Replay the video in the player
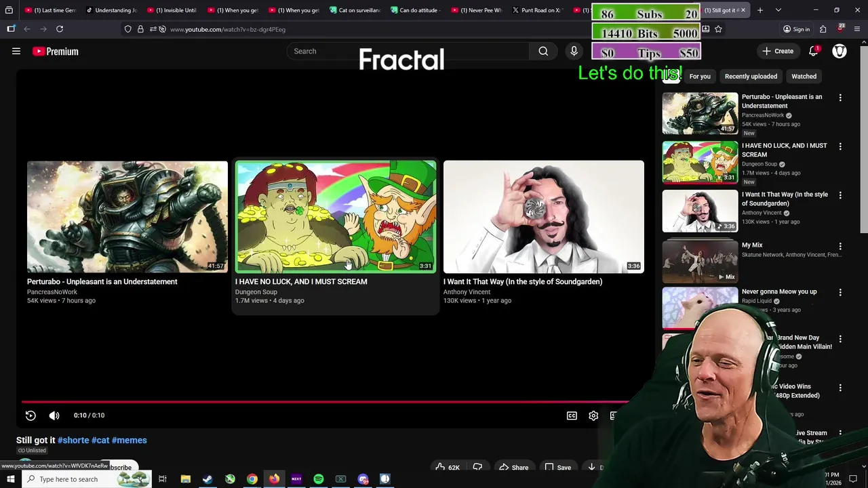868x488 pixels. [x=31, y=415]
